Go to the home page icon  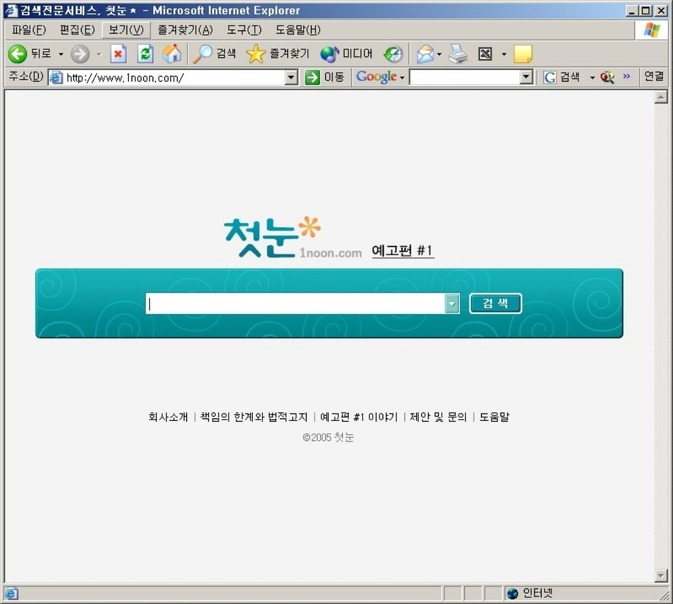172,54
